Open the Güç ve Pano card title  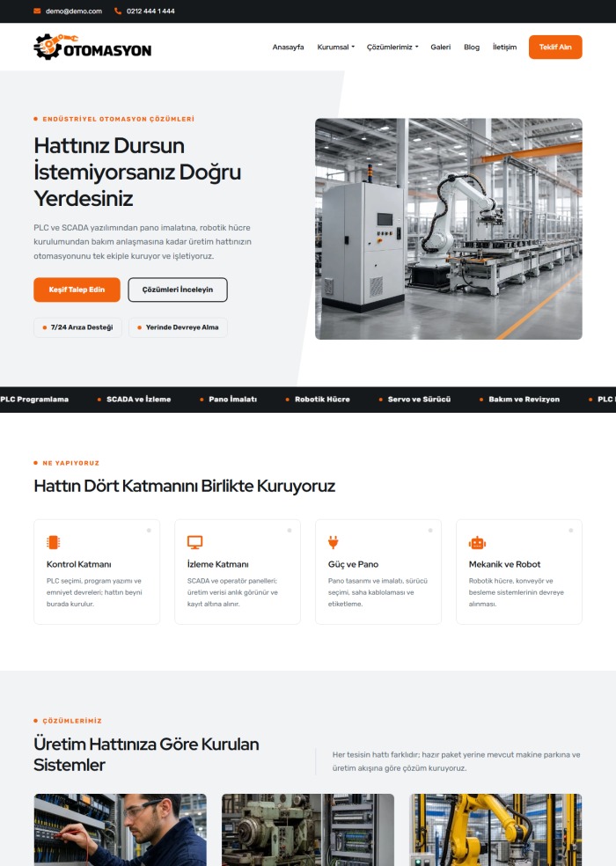pyautogui.click(x=353, y=564)
